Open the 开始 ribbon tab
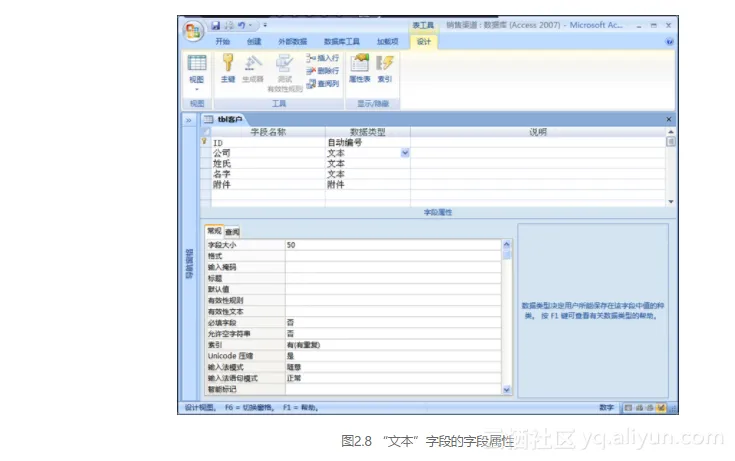The image size is (735, 461). (223, 42)
